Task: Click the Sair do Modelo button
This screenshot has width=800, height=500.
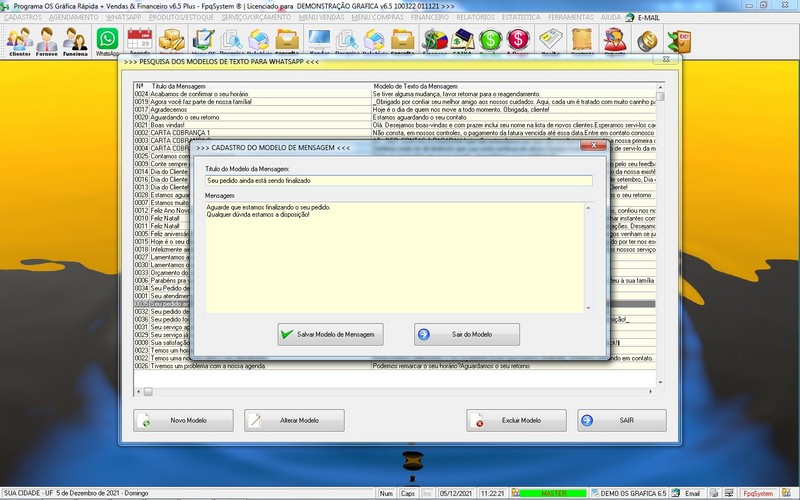Action: [467, 334]
